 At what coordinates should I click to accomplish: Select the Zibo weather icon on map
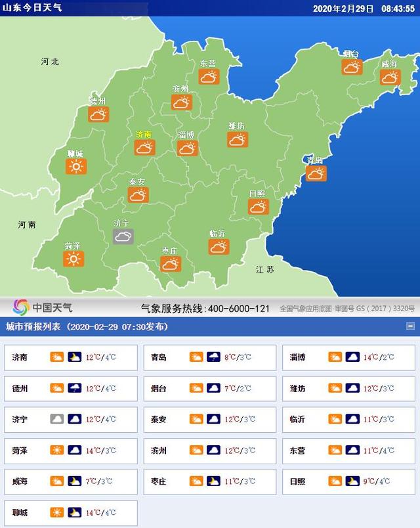tap(188, 148)
